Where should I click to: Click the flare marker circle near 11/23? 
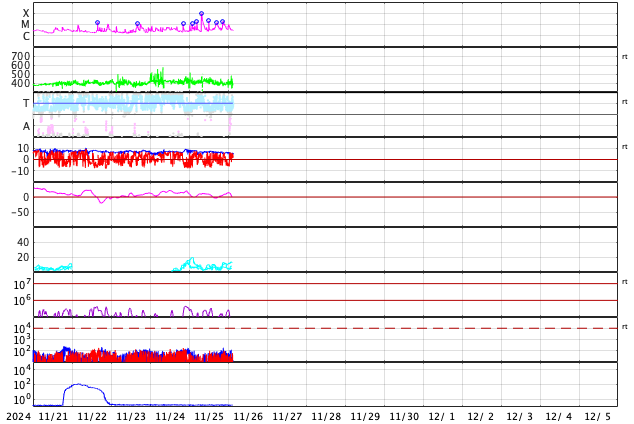[x=137, y=24]
